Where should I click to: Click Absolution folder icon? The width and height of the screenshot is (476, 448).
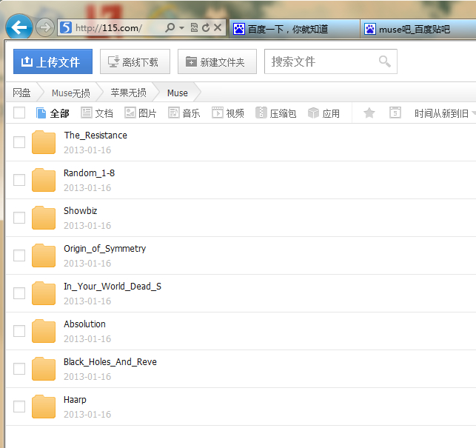(x=44, y=331)
